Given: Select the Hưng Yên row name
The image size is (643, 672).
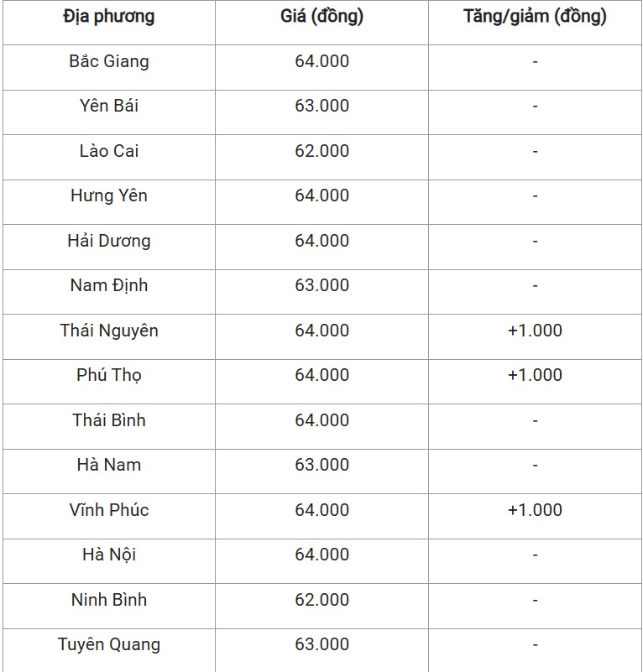Looking at the screenshot, I should [x=108, y=195].
